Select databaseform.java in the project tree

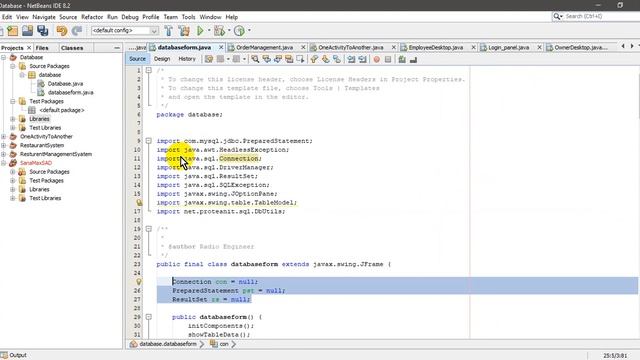click(x=70, y=93)
